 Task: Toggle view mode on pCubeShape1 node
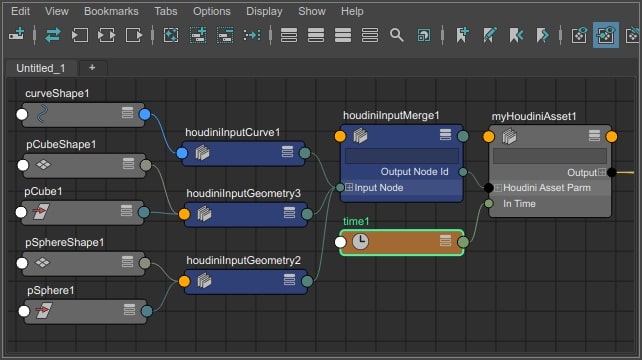click(128, 164)
